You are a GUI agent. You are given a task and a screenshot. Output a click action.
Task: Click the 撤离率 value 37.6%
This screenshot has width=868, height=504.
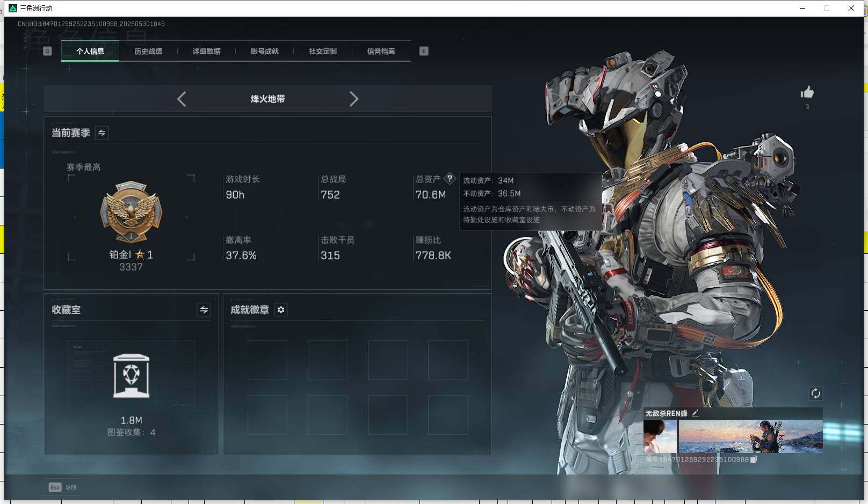tap(241, 255)
